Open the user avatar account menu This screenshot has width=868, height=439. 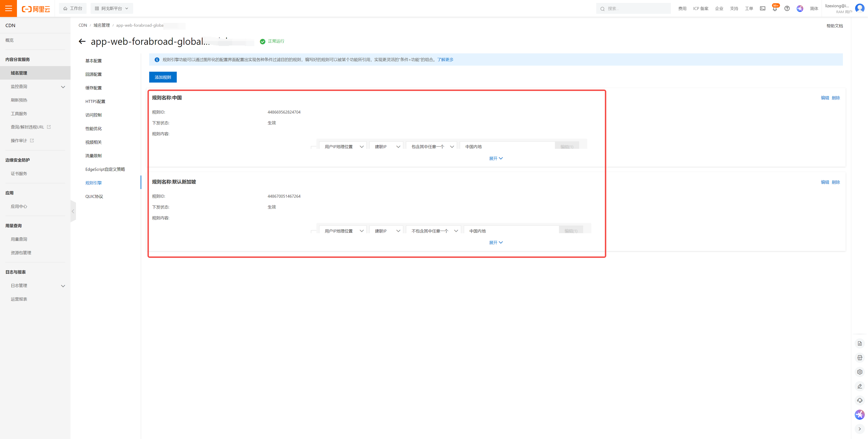[x=860, y=8]
